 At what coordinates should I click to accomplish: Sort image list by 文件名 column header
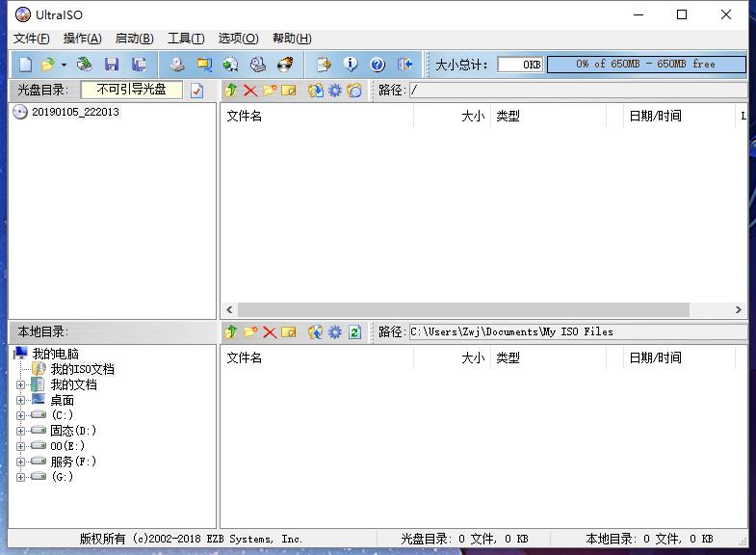click(317, 116)
